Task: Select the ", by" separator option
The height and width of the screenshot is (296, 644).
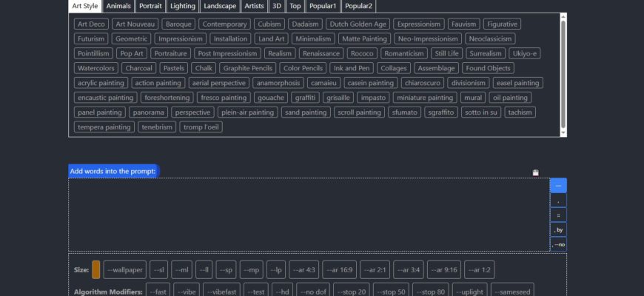Action: click(558, 230)
